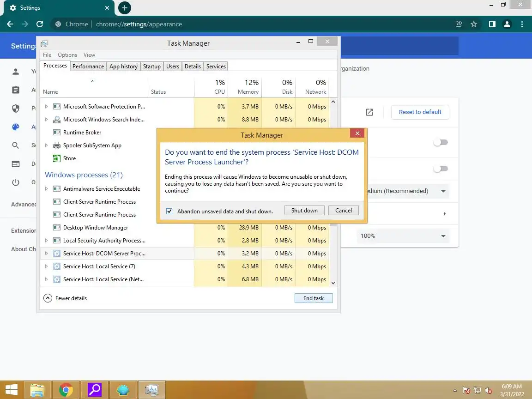Reload the Chrome settings page
This screenshot has height=399, width=532.
40,24
